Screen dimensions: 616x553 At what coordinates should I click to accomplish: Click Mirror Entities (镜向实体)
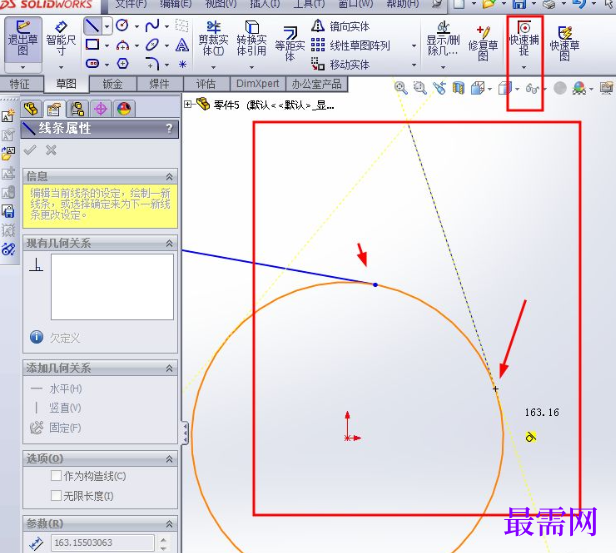[340, 26]
